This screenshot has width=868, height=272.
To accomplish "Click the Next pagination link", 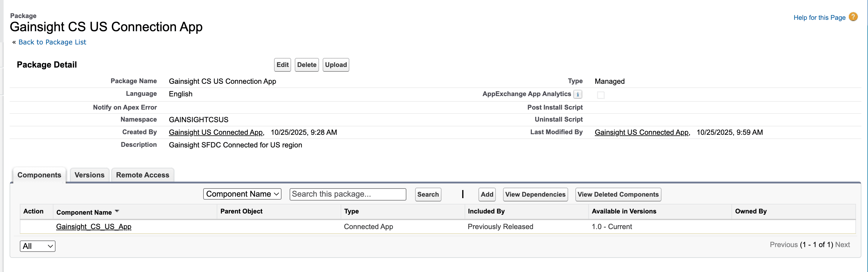I will click(x=842, y=245).
